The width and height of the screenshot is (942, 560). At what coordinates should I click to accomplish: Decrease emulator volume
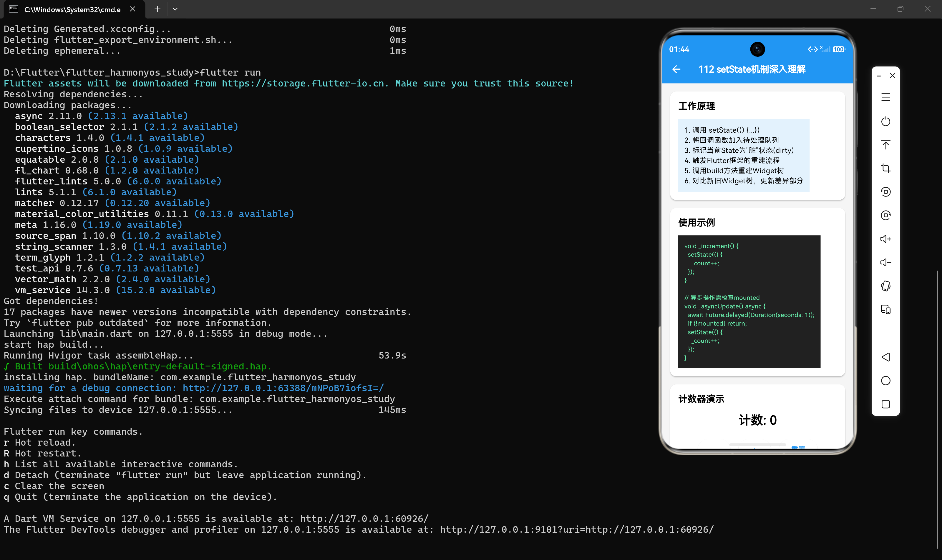click(x=886, y=262)
